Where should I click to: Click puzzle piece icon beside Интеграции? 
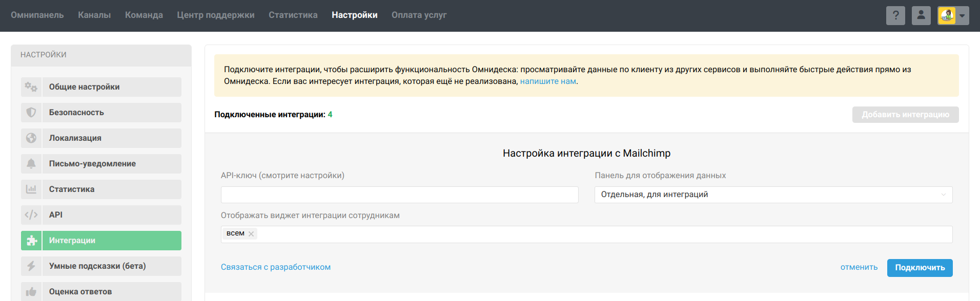(31, 241)
